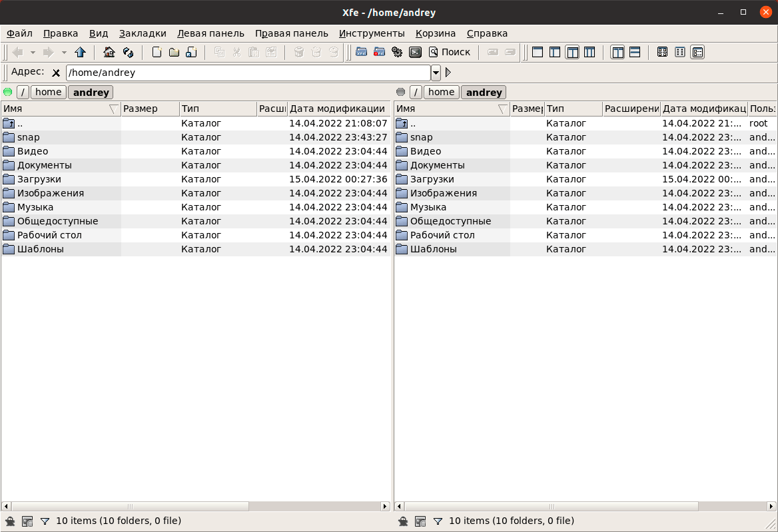Click the home breadcrumb in the right panel
The image size is (778, 532).
click(x=441, y=93)
